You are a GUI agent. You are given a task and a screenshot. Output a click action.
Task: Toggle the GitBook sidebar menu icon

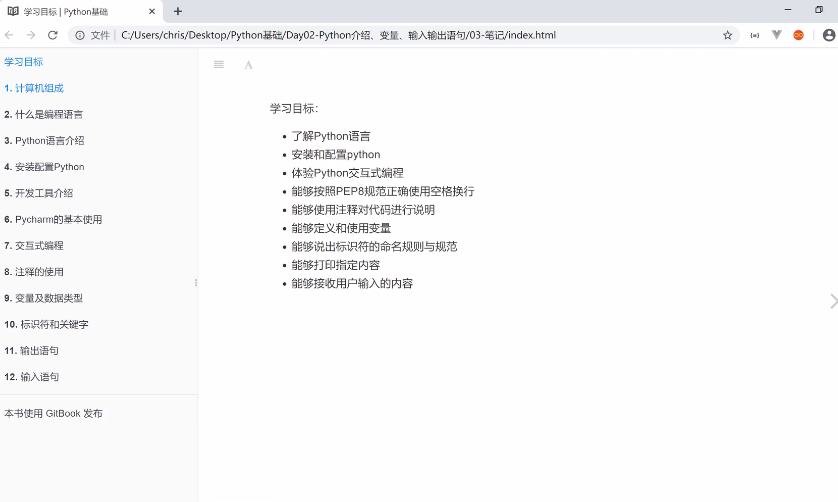click(219, 64)
